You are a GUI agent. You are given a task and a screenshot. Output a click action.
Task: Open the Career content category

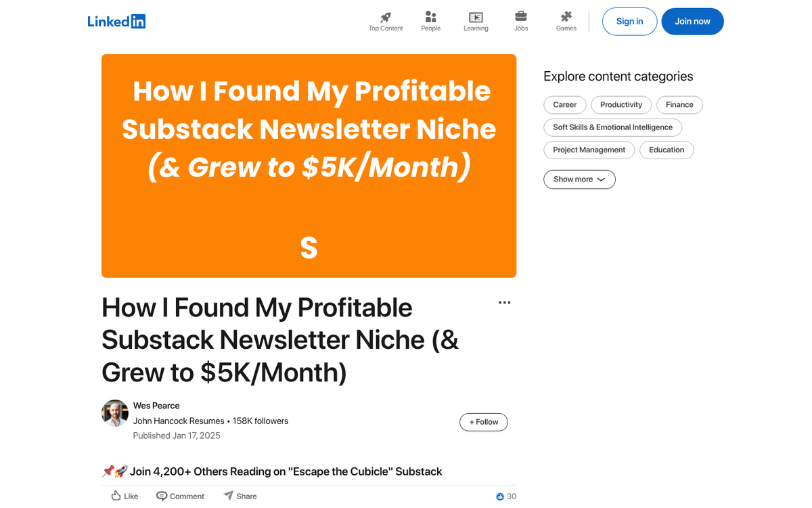pyautogui.click(x=564, y=104)
